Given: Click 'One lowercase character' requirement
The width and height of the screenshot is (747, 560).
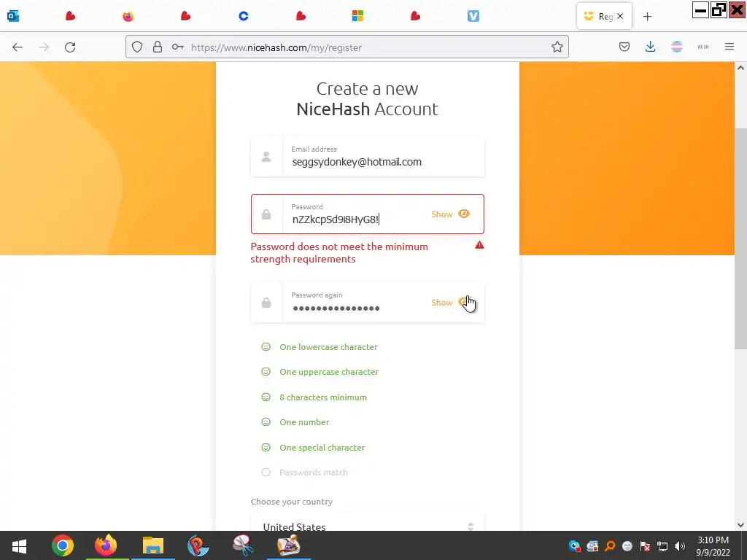Looking at the screenshot, I should point(328,347).
